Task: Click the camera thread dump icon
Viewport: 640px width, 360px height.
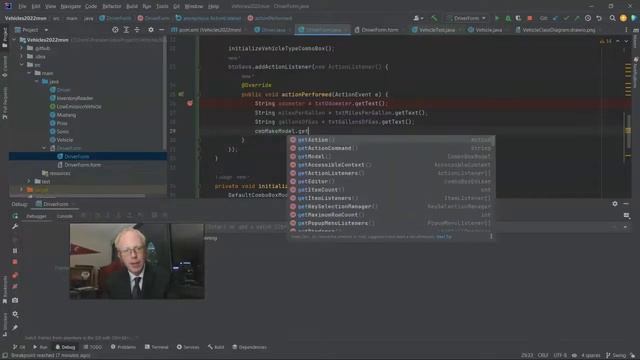Action: 15,300
